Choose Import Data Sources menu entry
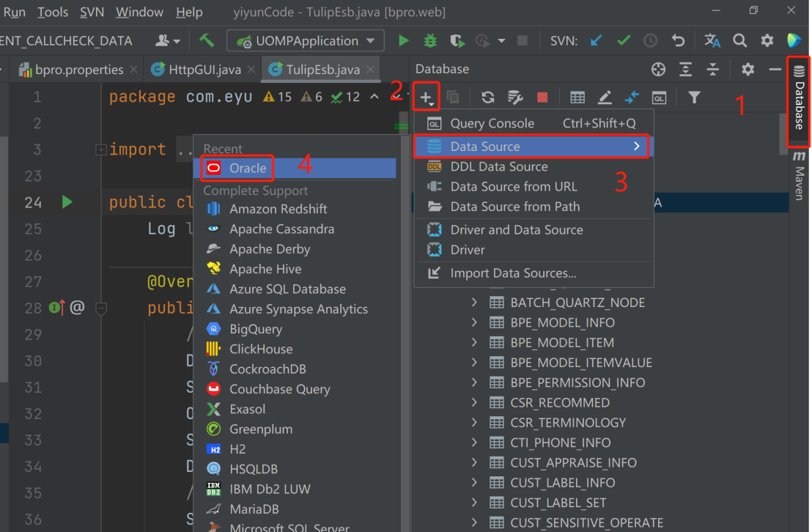 coord(513,273)
